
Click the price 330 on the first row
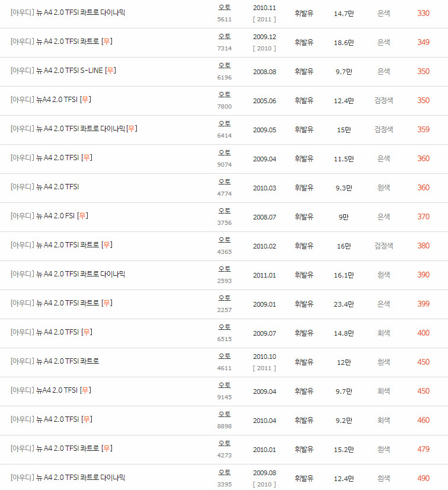tap(424, 13)
